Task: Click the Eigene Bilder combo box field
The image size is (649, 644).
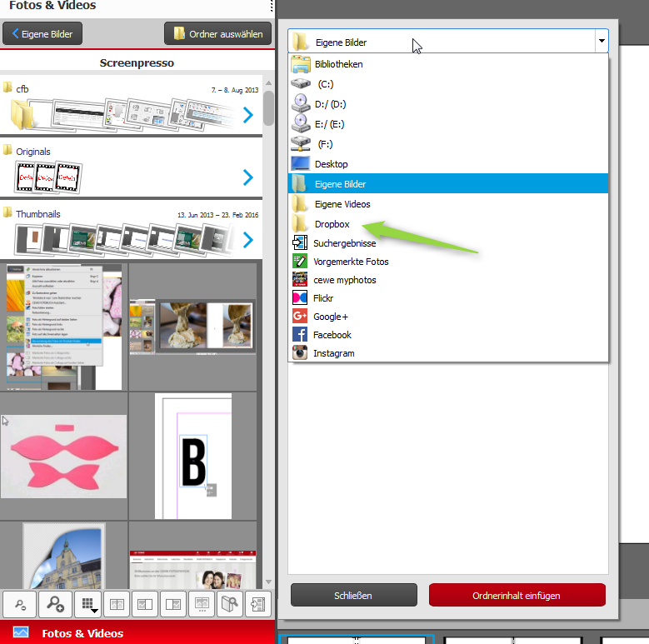Action: click(x=442, y=41)
